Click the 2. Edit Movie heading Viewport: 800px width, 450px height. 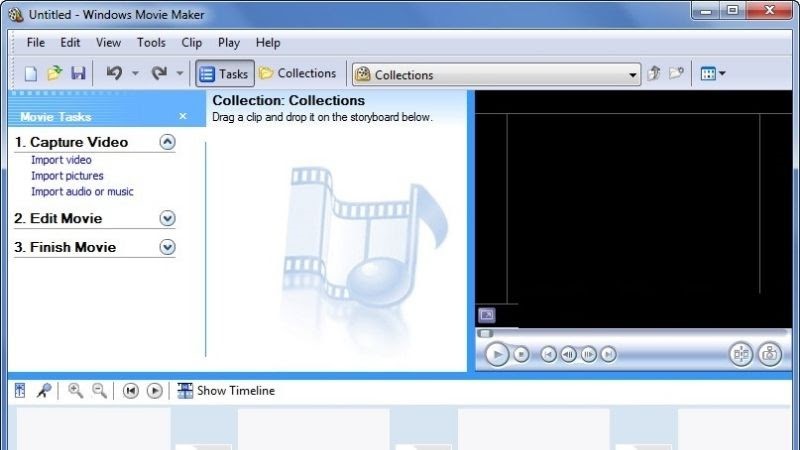(58, 219)
